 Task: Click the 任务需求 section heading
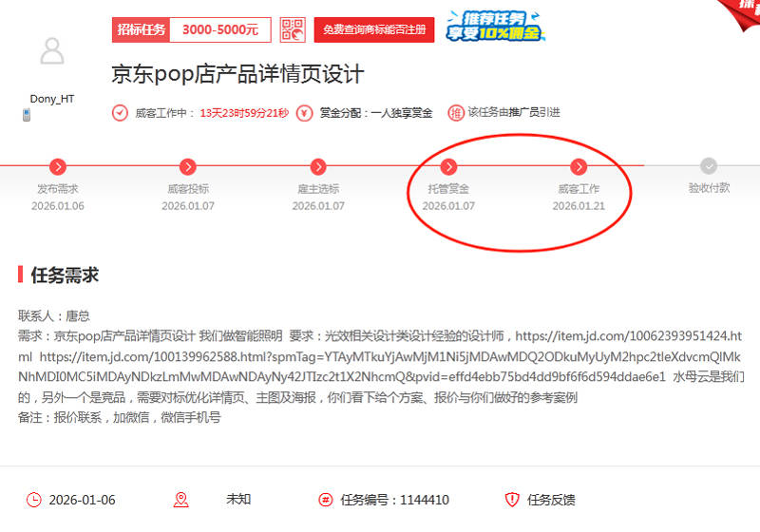click(65, 275)
